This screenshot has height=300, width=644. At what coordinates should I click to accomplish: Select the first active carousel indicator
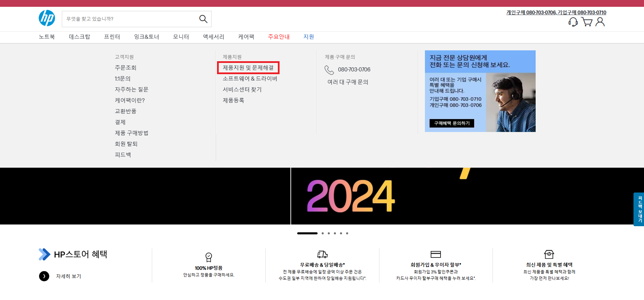click(307, 233)
